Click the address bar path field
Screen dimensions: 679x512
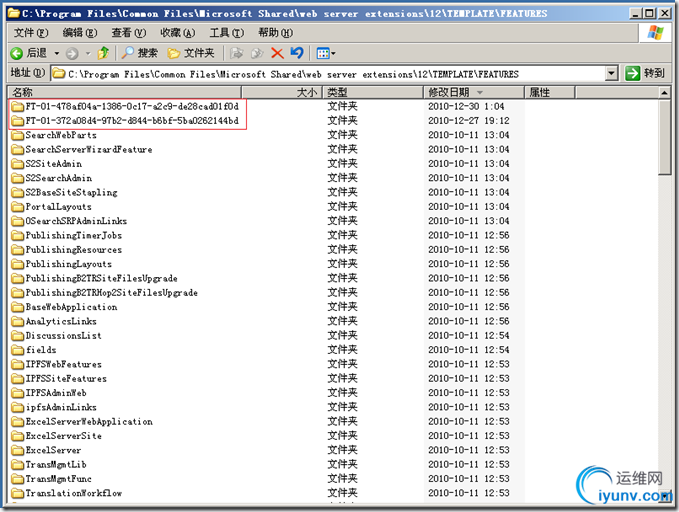point(329,74)
